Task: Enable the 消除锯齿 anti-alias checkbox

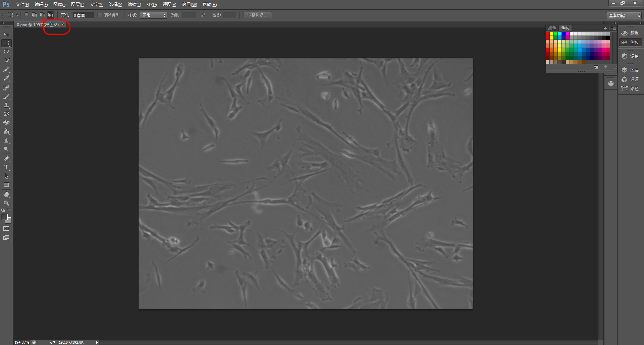Action: pos(100,15)
